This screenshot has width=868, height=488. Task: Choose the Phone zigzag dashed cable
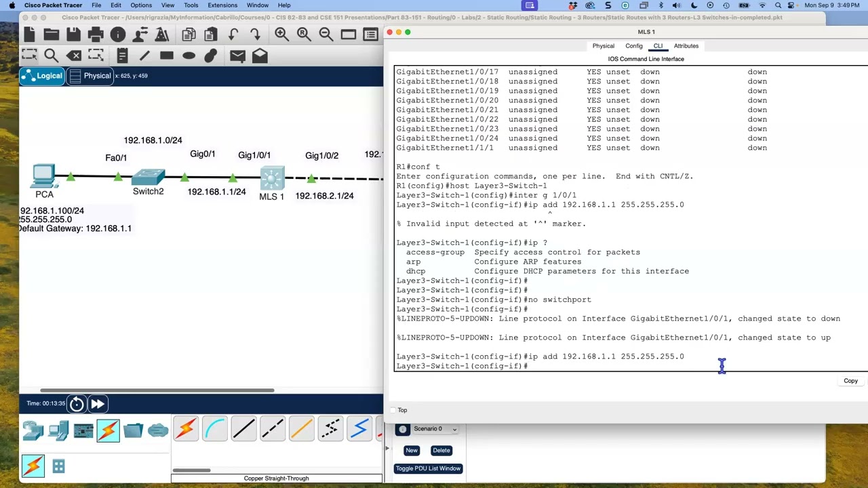click(x=331, y=429)
